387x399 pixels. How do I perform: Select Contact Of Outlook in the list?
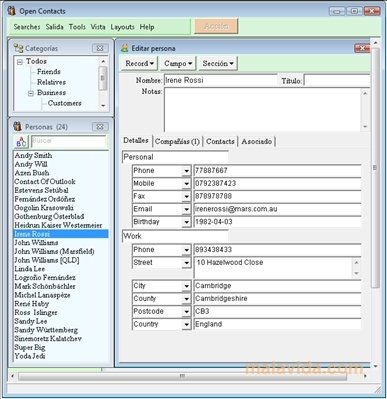45,182
